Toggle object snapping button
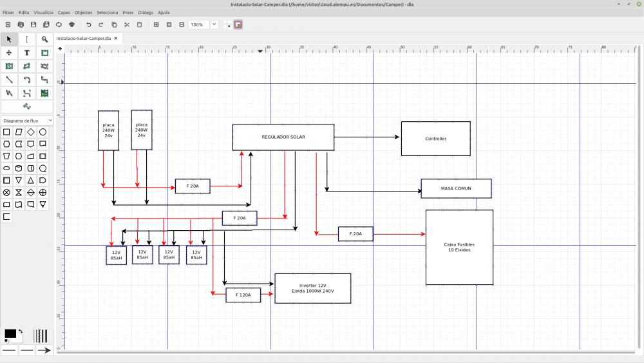This screenshot has width=644, height=363. click(238, 25)
